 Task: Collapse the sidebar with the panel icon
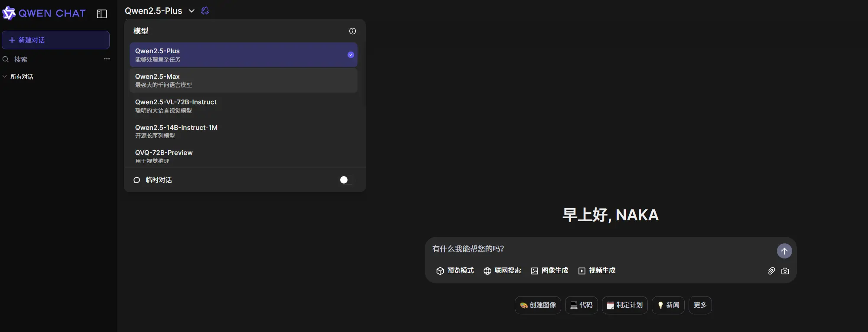pos(102,14)
